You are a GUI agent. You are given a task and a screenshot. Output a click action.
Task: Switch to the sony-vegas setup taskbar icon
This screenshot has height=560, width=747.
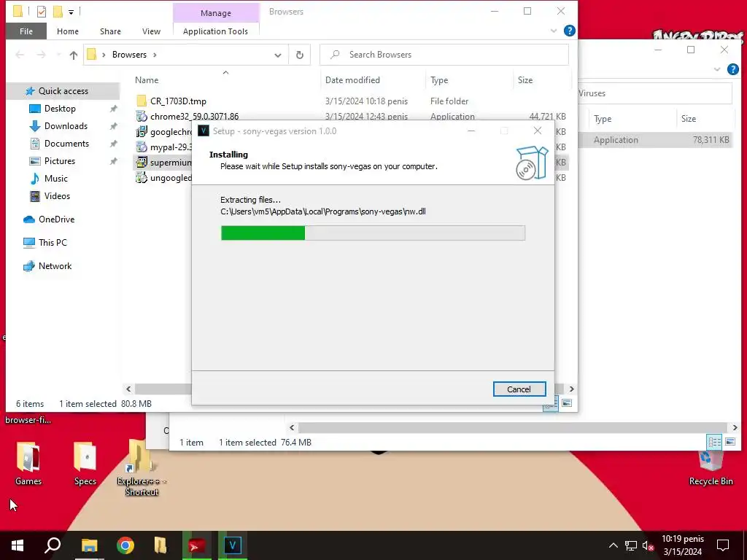[x=233, y=545]
